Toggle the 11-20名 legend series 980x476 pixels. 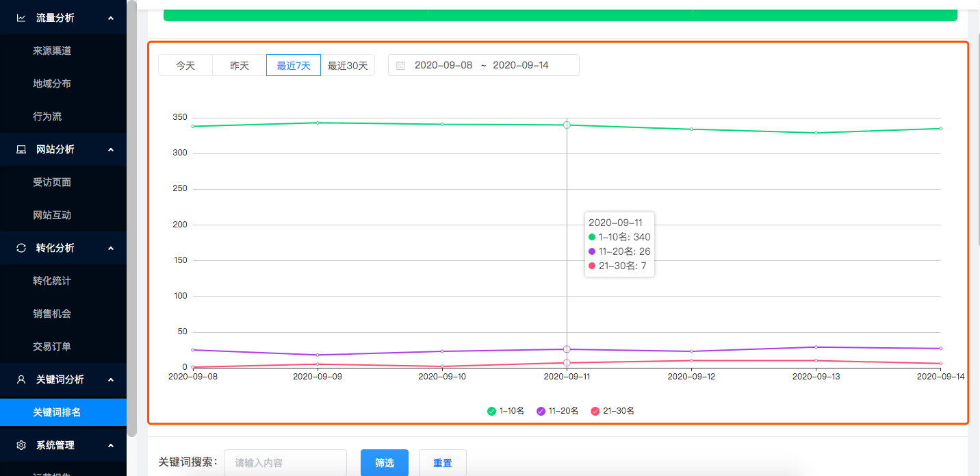click(x=557, y=411)
